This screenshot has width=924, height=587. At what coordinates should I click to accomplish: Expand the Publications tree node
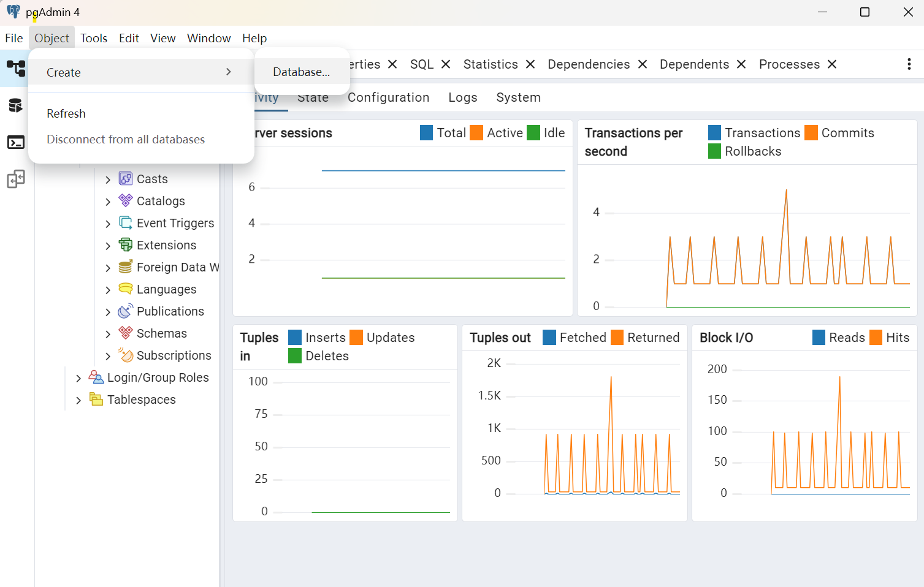coord(108,312)
